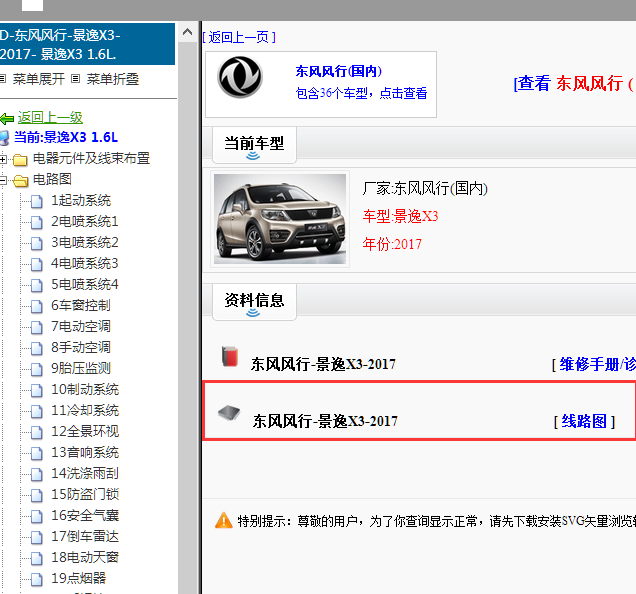
Task: Click the document icon next to 9胎压监测
Action: (37, 369)
